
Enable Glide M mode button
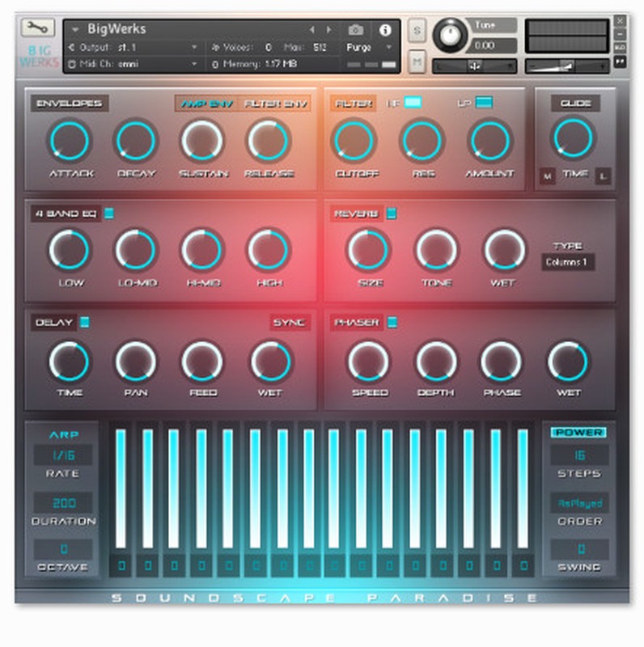[x=548, y=176]
